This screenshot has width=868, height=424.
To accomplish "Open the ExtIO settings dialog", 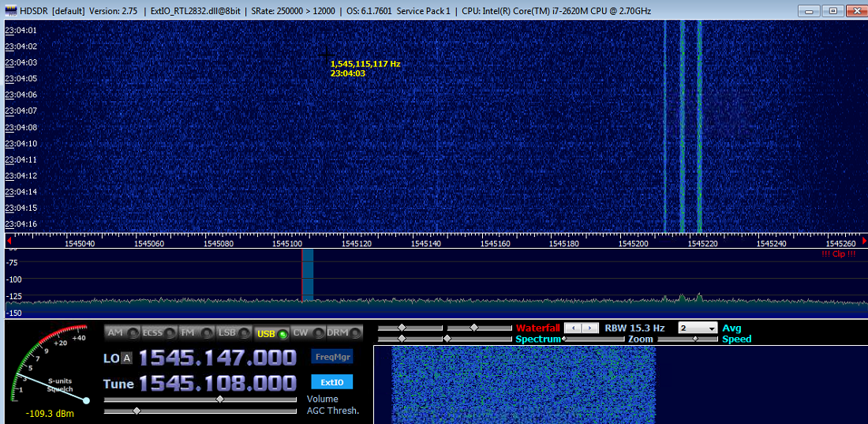I will (332, 383).
